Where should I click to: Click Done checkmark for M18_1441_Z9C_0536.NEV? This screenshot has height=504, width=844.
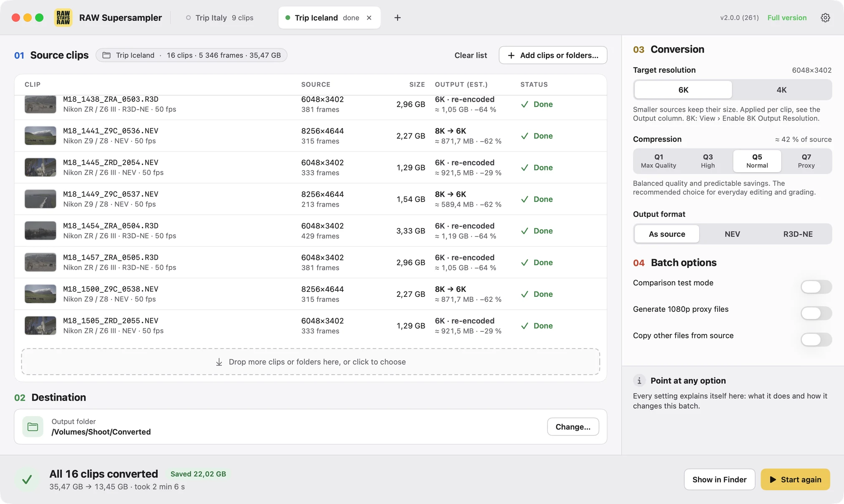(x=525, y=136)
